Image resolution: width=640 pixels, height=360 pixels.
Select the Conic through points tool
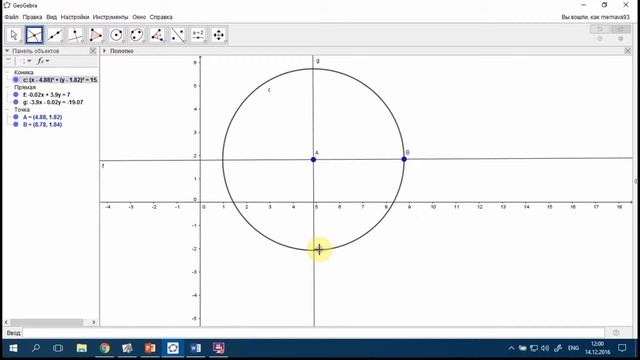click(136, 35)
